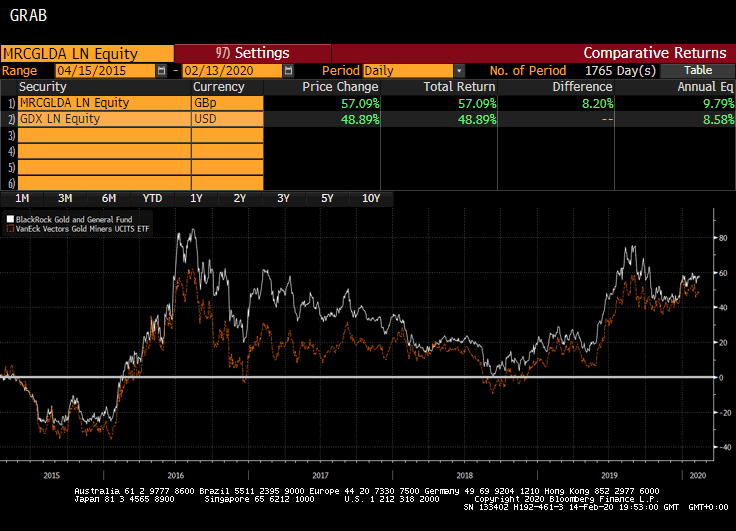Click the 97) Settings button
The height and width of the screenshot is (531, 736).
(253, 53)
